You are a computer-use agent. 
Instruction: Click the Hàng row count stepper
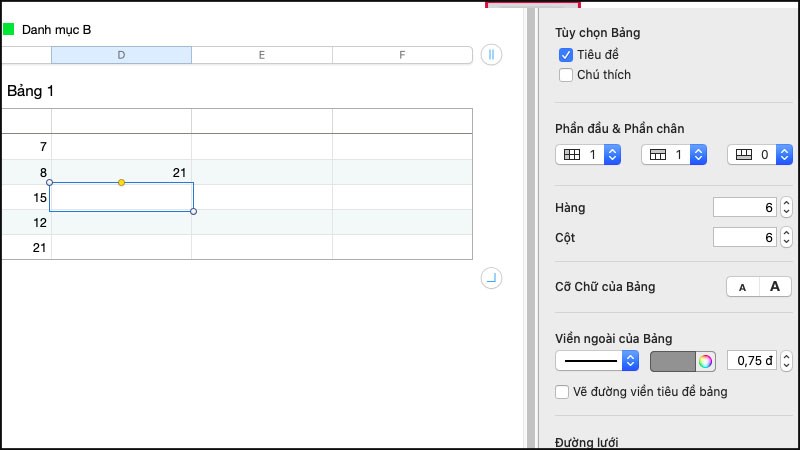786,208
